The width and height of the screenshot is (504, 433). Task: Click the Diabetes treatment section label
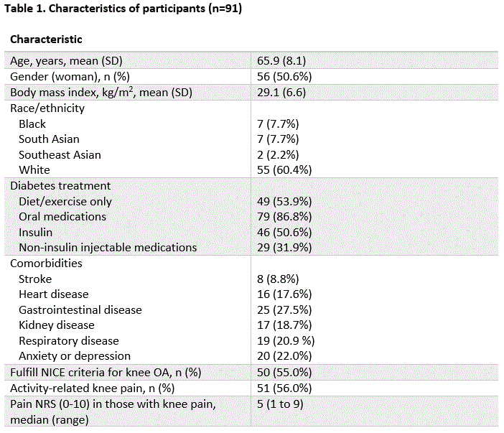tap(60, 186)
